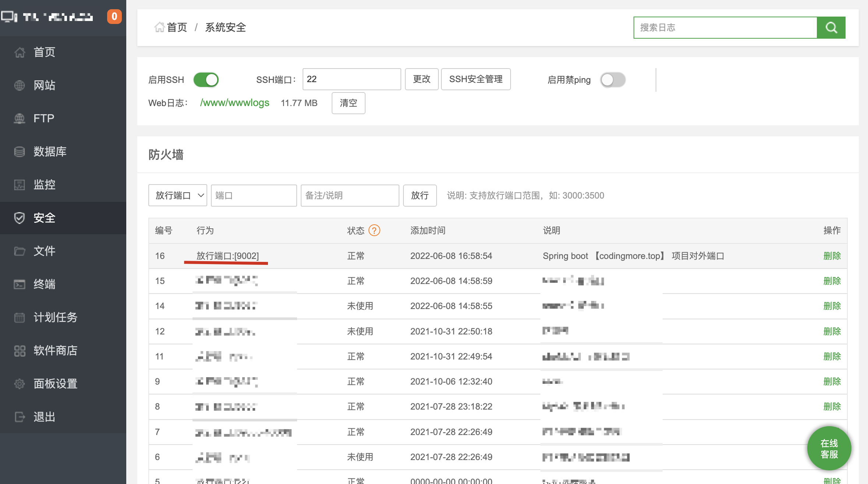Click the status help question mark icon

pyautogui.click(x=374, y=231)
